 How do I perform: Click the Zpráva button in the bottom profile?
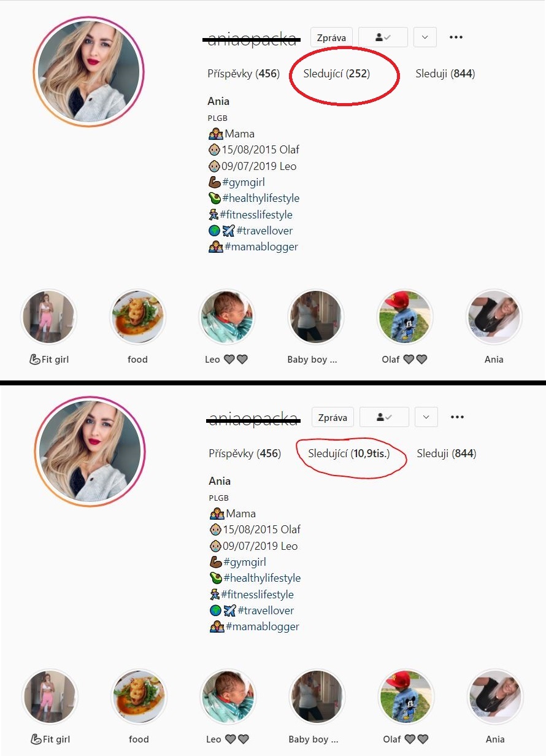click(333, 417)
